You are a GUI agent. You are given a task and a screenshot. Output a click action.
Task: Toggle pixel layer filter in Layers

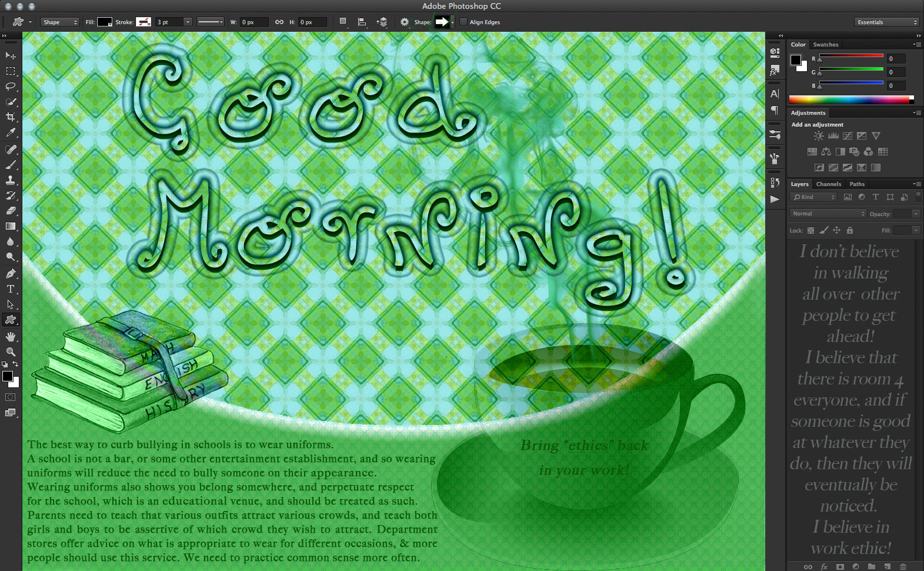tap(848, 197)
